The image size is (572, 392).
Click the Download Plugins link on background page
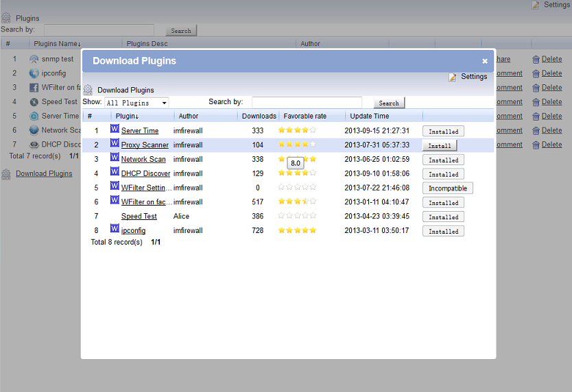pos(44,173)
